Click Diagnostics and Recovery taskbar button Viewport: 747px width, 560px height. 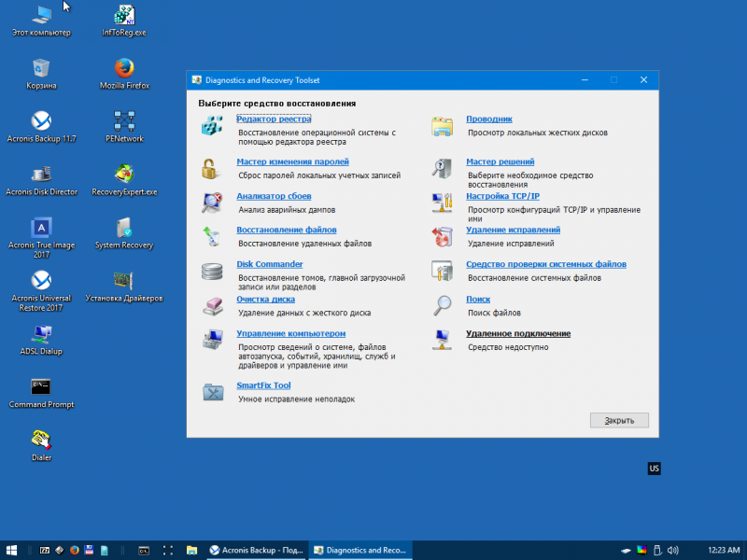pyautogui.click(x=360, y=551)
